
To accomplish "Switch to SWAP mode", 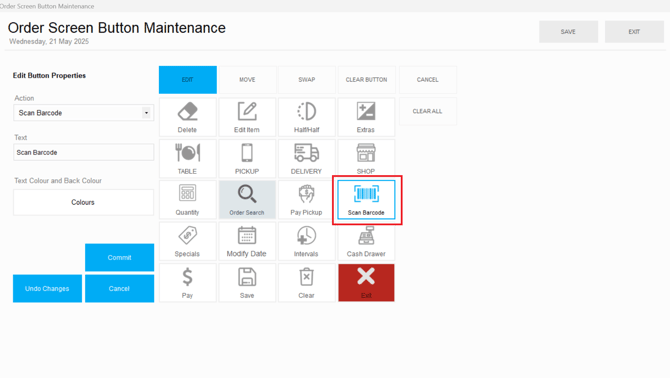I will pyautogui.click(x=306, y=79).
